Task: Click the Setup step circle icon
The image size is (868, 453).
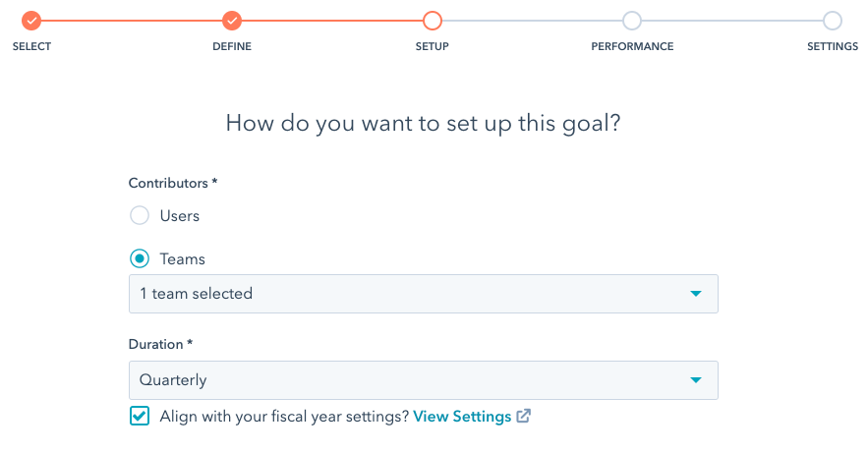Action: coord(433,21)
